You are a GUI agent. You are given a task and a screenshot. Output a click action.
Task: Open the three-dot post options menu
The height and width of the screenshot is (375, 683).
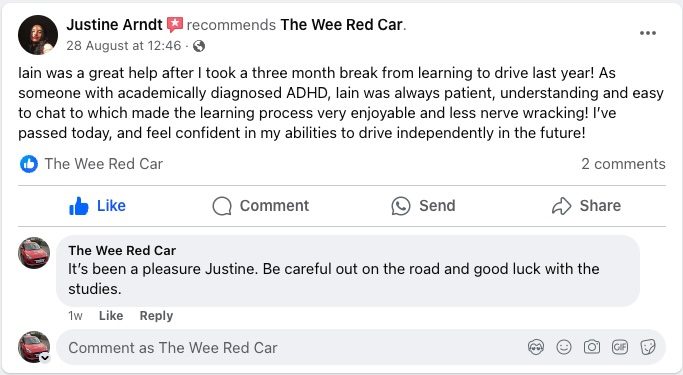(x=648, y=33)
